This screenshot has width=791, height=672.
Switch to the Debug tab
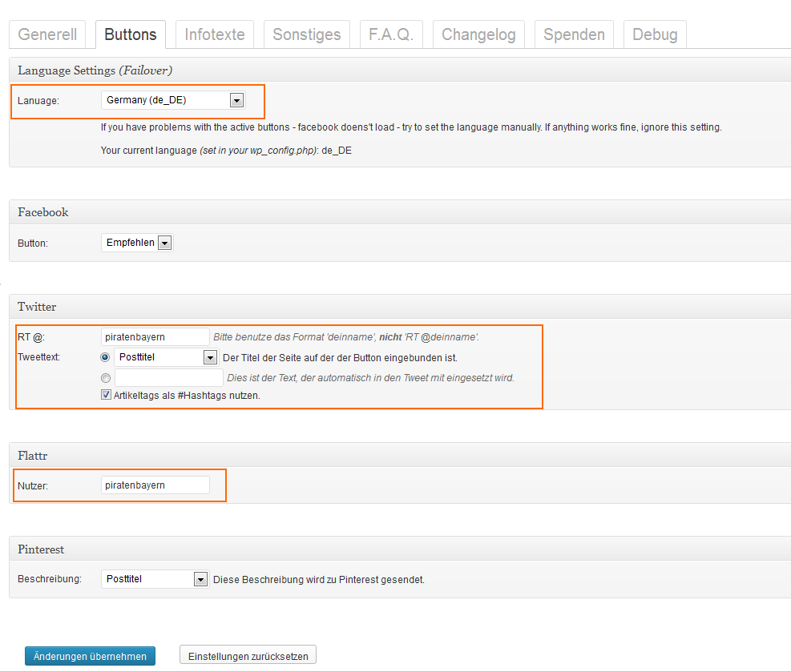tap(654, 34)
